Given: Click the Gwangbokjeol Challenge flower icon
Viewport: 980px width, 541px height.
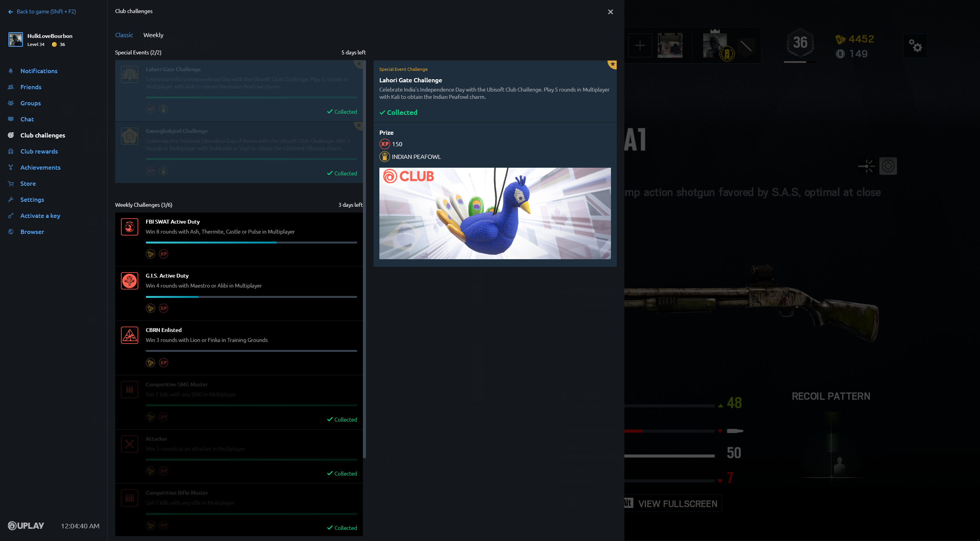Looking at the screenshot, I should (129, 136).
